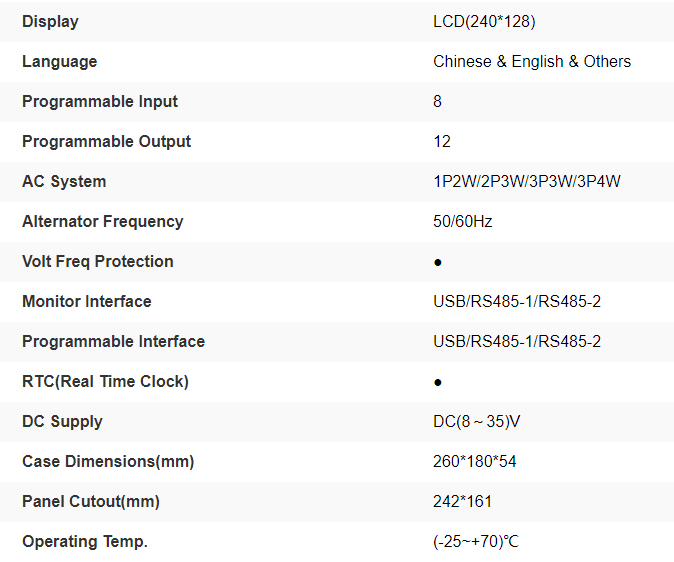
Task: Click the Programmable Interface USB/RS485 value
Action: pyautogui.click(x=517, y=341)
